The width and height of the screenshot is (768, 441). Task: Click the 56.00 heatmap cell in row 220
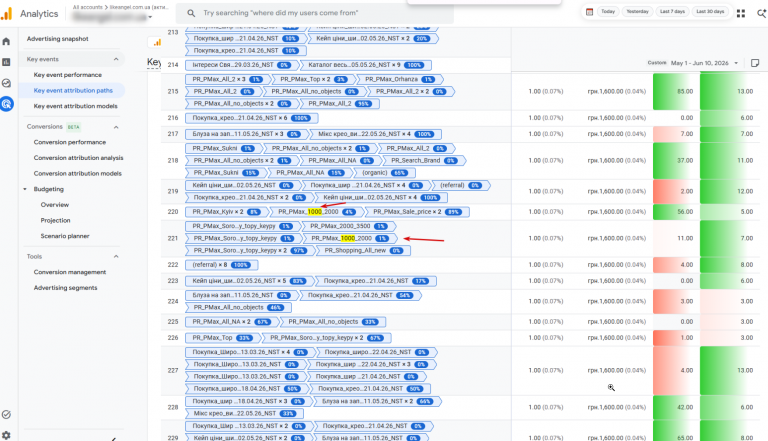(675, 212)
